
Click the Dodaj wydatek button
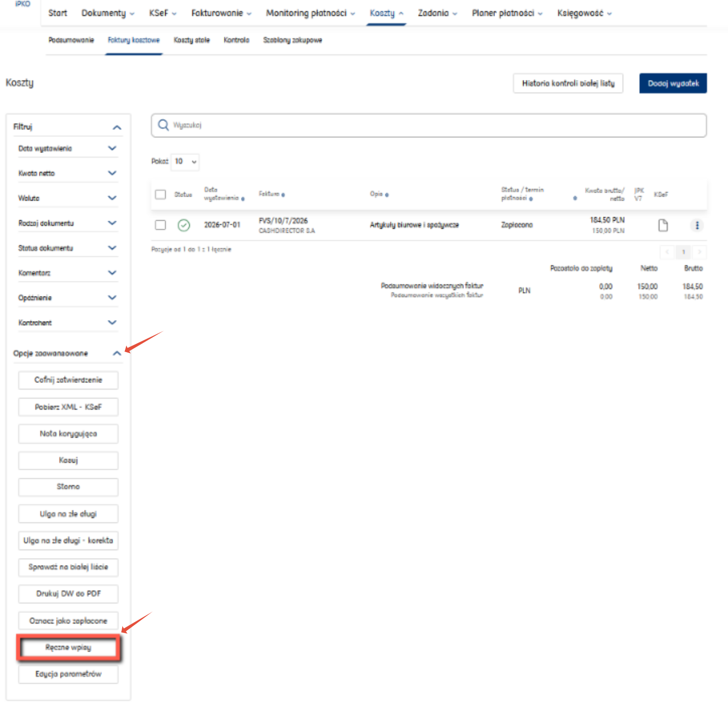tap(673, 83)
